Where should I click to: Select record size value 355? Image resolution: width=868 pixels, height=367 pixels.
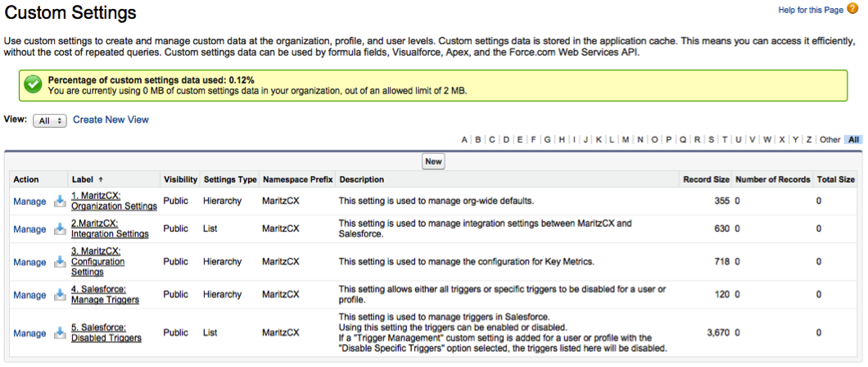click(722, 201)
